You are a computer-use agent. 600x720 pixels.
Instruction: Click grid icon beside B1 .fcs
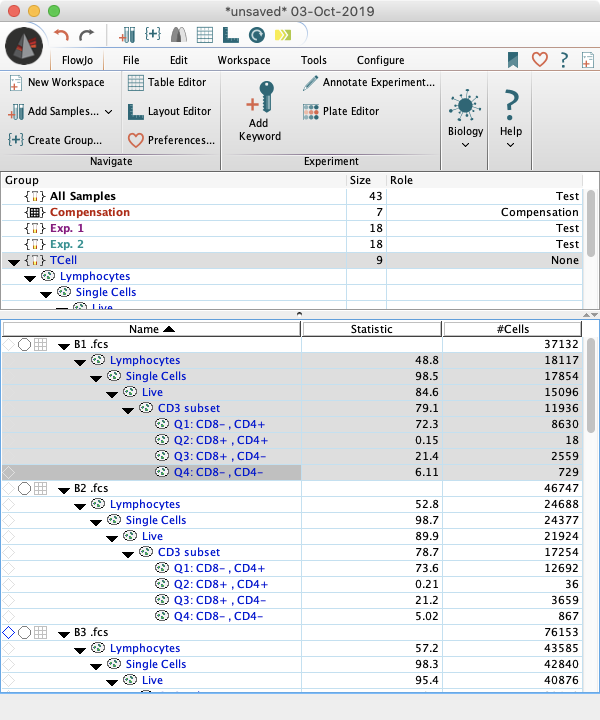[40, 344]
